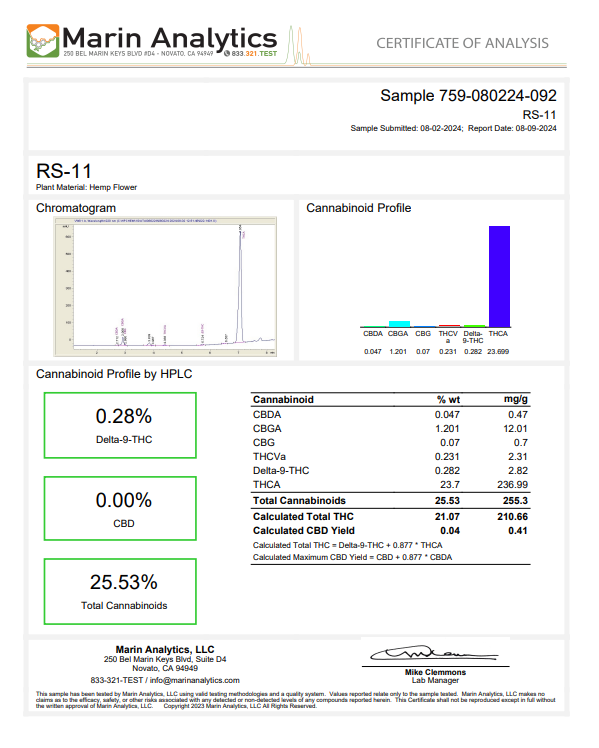
Task: Click the 'Calculated Total THC' row label
Action: pyautogui.click(x=303, y=517)
